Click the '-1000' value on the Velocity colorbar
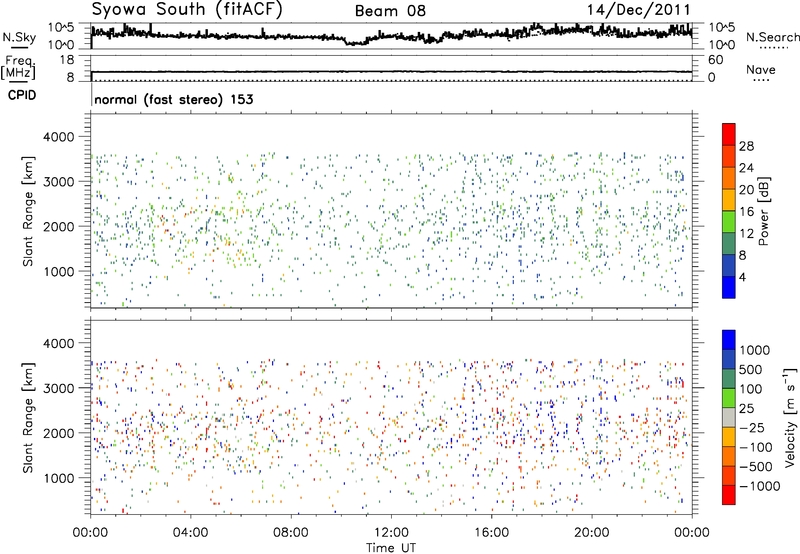 coord(760,486)
